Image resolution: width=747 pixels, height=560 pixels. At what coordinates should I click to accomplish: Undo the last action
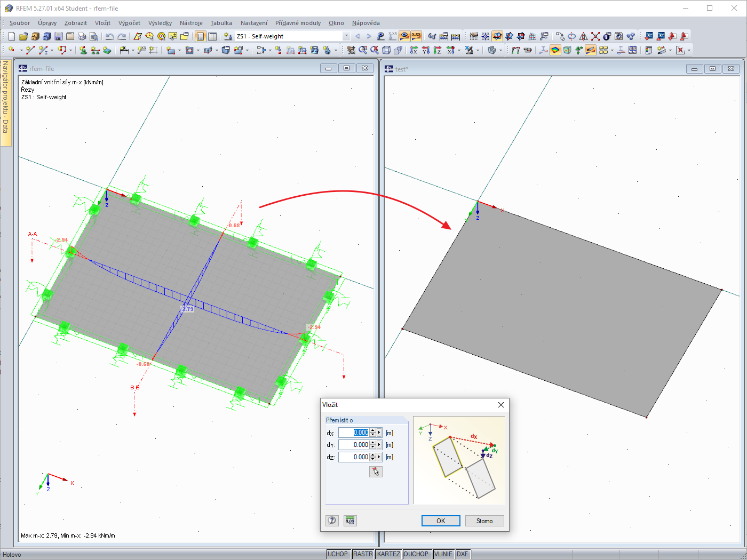tap(109, 36)
